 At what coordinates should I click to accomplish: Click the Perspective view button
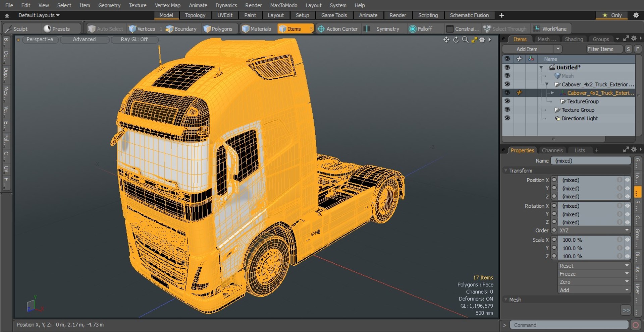(40, 40)
